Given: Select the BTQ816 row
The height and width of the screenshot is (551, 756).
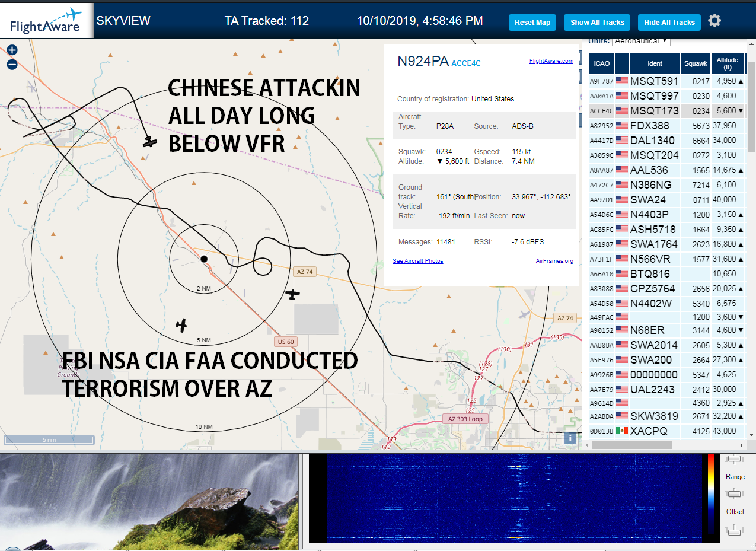Looking at the screenshot, I should pyautogui.click(x=666, y=273).
